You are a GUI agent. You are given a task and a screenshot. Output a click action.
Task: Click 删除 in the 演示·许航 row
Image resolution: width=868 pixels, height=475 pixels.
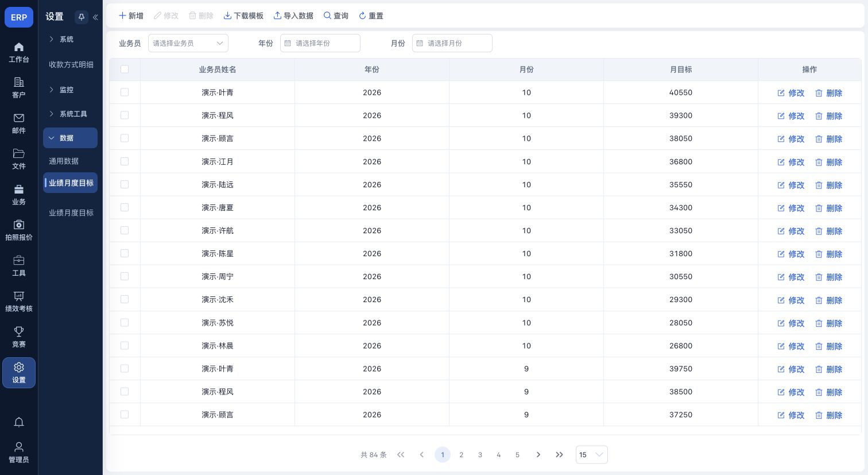(x=829, y=231)
